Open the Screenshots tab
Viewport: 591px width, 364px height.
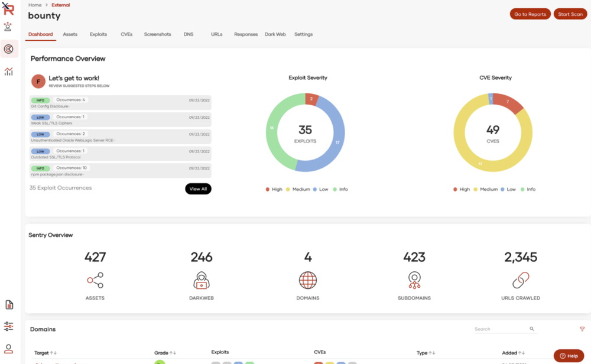[x=158, y=34]
